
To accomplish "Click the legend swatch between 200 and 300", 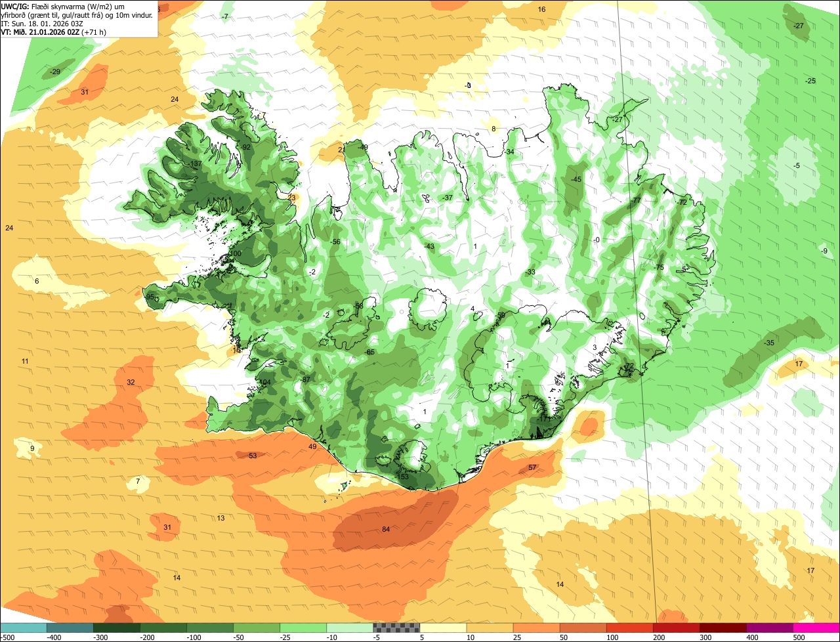I will coord(676,628).
